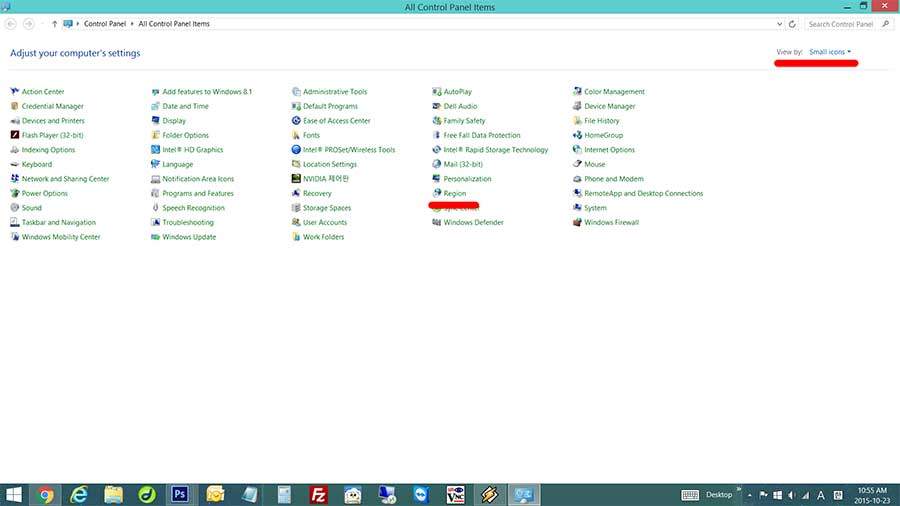Viewport: 900px width, 506px height.
Task: Click the Fonts icon
Action: [x=296, y=135]
